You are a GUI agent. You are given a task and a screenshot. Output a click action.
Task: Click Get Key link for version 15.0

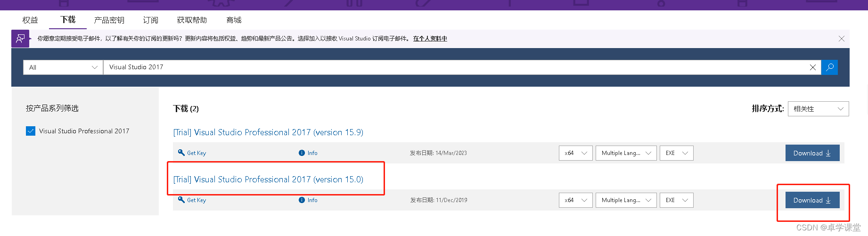[x=197, y=200]
